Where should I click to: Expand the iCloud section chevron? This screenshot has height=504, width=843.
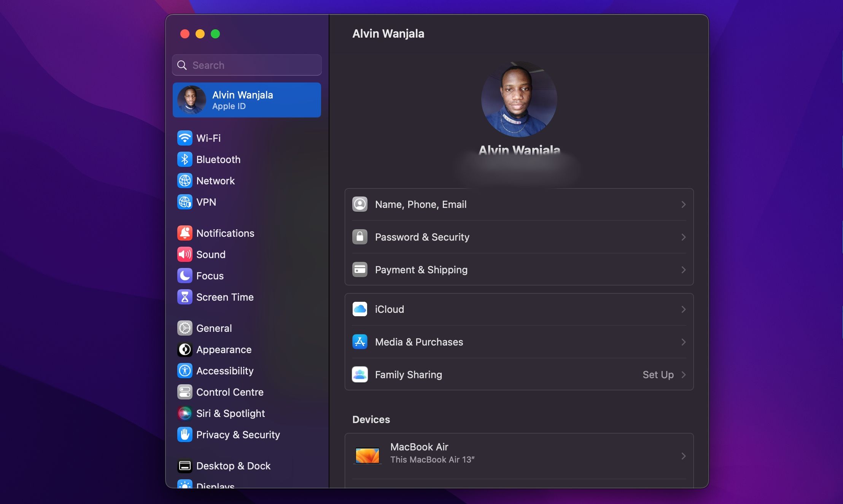pos(684,309)
